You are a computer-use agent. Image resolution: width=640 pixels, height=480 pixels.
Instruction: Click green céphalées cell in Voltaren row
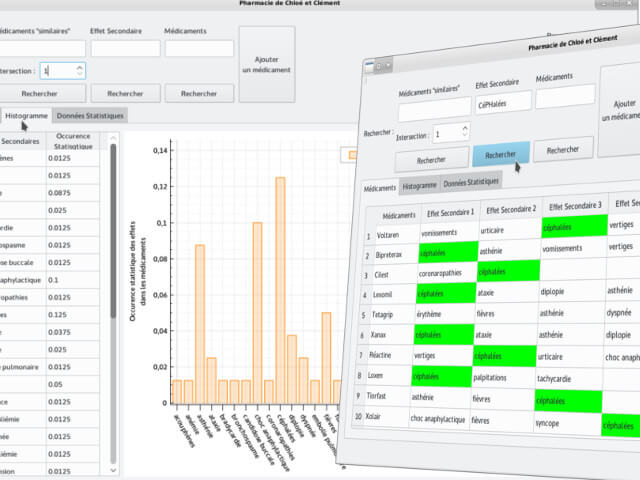click(x=575, y=227)
